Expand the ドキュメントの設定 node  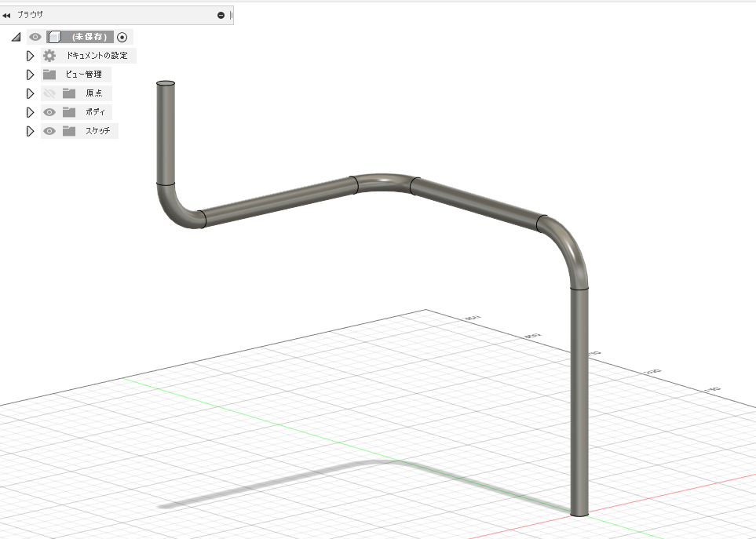tap(30, 56)
